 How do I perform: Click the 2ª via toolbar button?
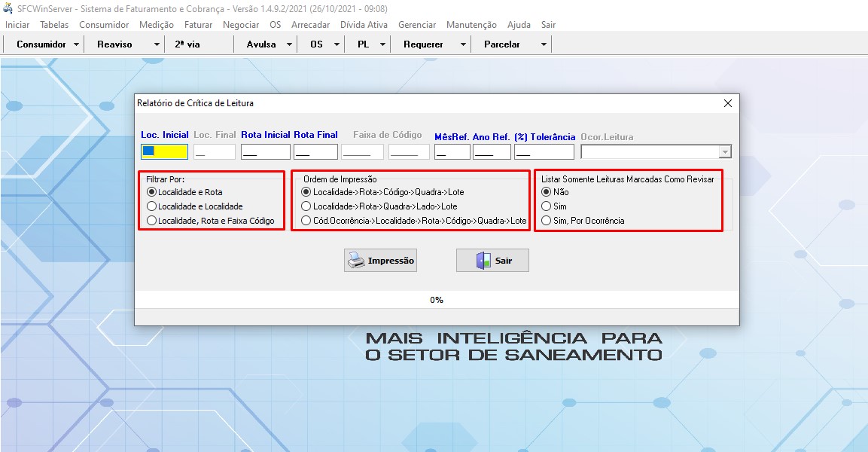(x=187, y=44)
